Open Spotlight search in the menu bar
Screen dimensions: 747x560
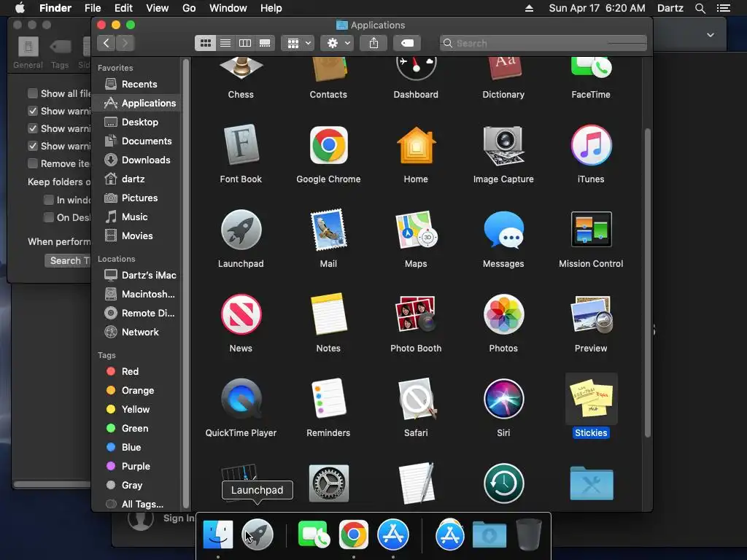[700, 8]
